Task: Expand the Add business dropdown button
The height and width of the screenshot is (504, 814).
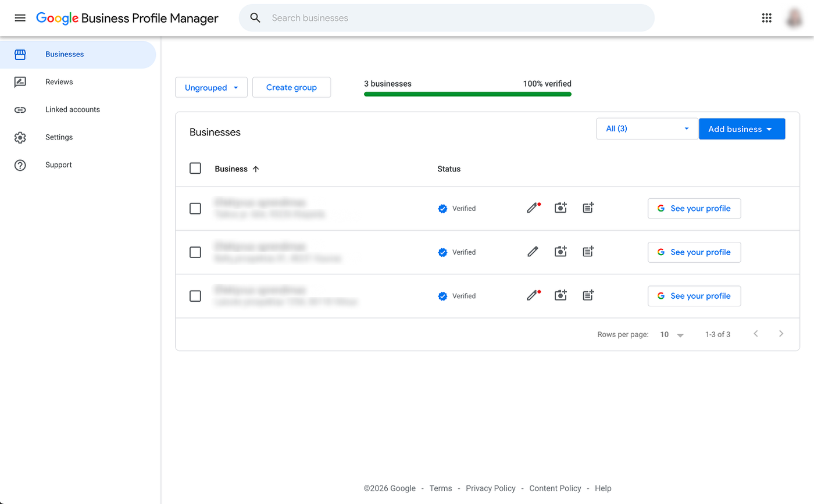Action: tap(742, 129)
